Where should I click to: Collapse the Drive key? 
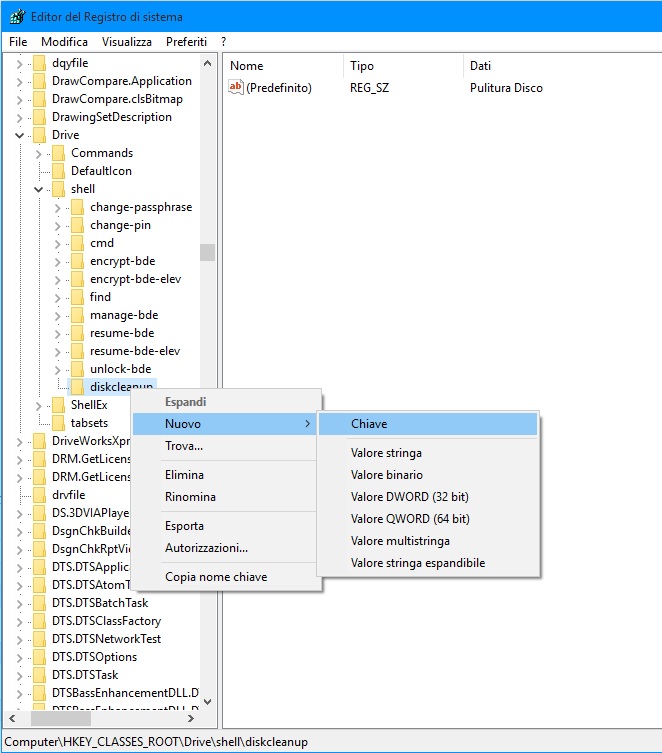pos(19,135)
